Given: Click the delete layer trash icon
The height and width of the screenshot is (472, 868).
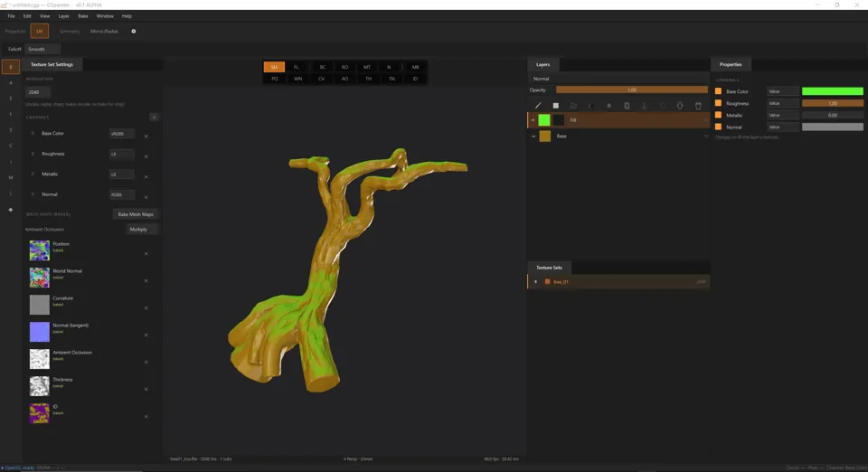Looking at the screenshot, I should click(698, 106).
